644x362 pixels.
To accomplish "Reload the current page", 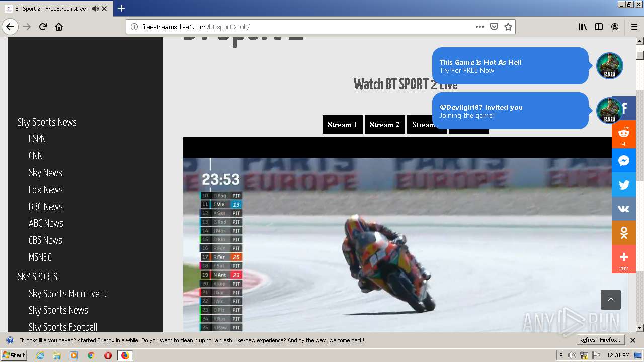I will click(x=43, y=27).
